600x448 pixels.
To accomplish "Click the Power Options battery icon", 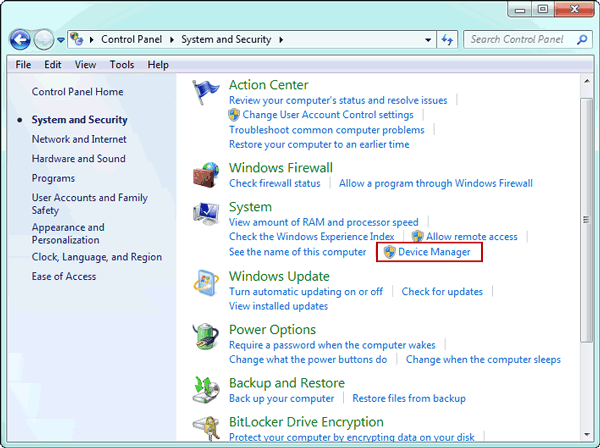I will pyautogui.click(x=206, y=336).
